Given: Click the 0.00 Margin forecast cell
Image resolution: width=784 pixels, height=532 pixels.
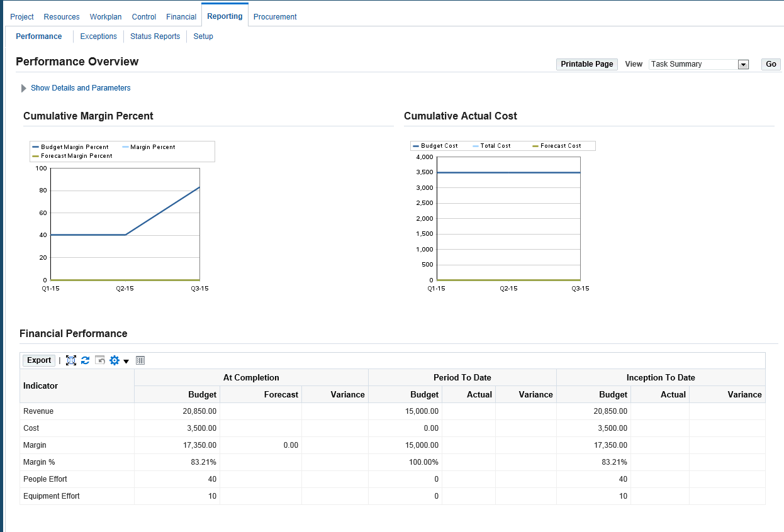Looking at the screenshot, I should tap(260, 445).
